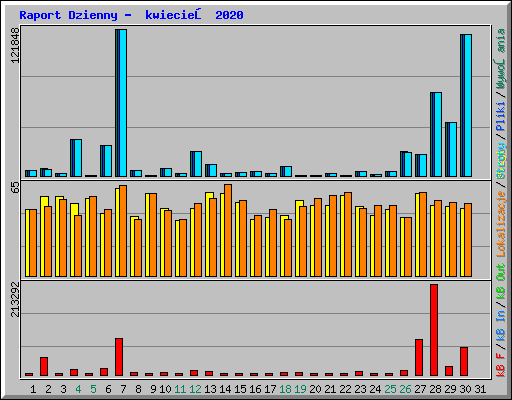Click the tallest red kB bar on day 28

click(x=434, y=330)
